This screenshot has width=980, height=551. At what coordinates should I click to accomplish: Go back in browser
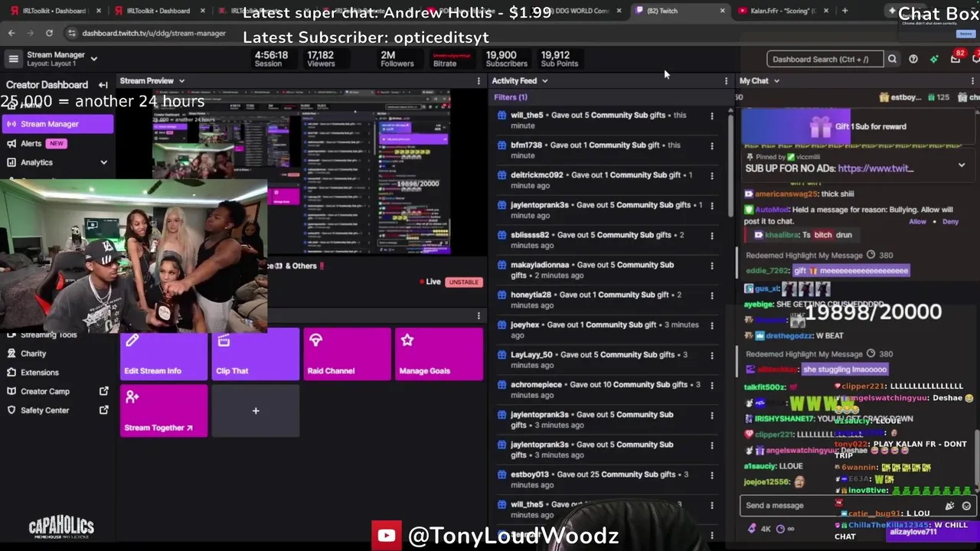click(11, 33)
